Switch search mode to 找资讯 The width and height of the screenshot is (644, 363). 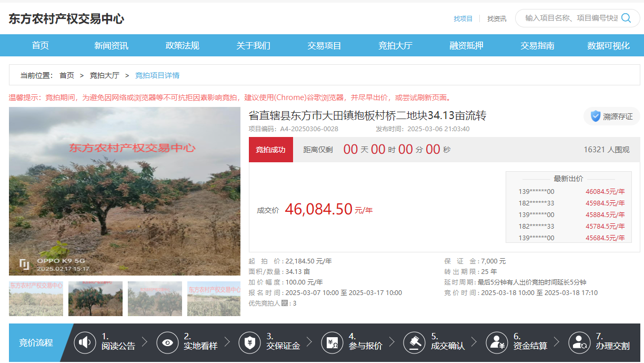pos(497,18)
